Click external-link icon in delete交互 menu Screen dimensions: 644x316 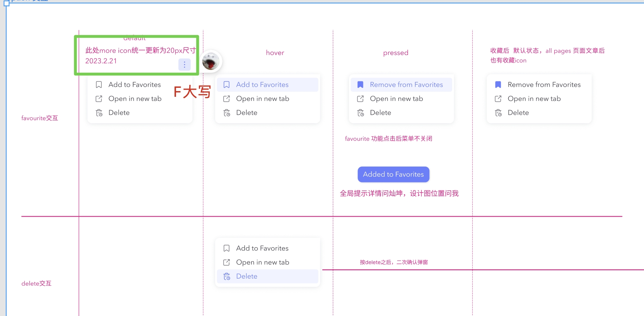[227, 262]
